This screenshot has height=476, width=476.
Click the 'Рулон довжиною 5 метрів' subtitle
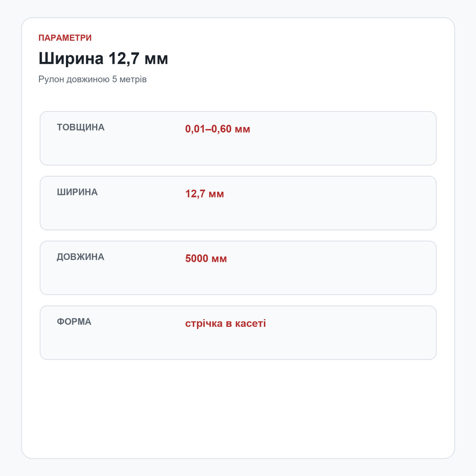tap(92, 79)
